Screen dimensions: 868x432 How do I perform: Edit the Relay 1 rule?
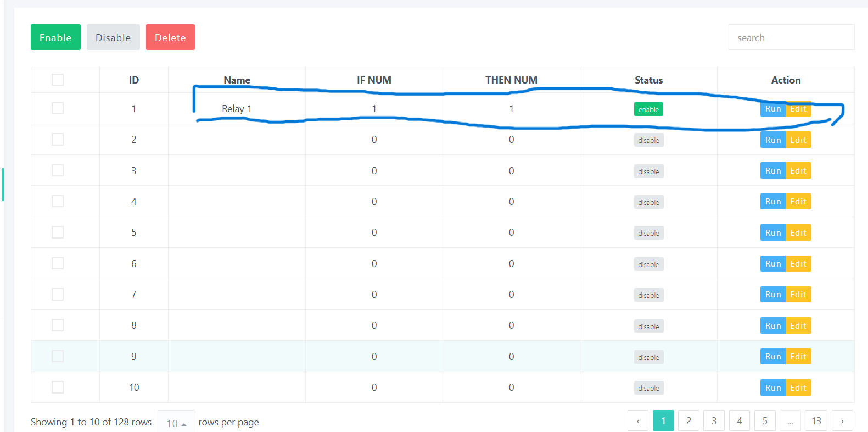click(798, 109)
